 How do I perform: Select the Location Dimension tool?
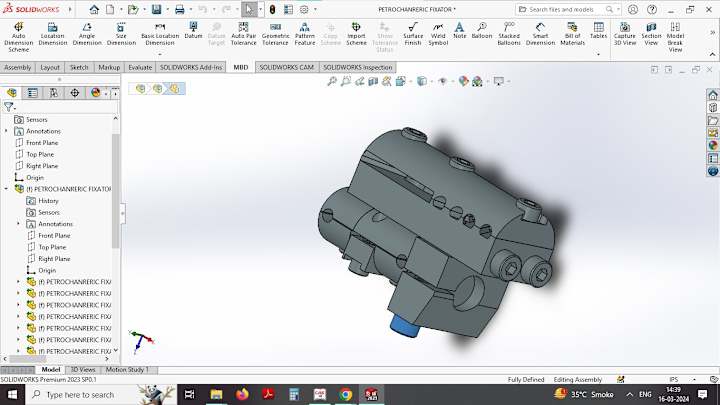click(52, 34)
